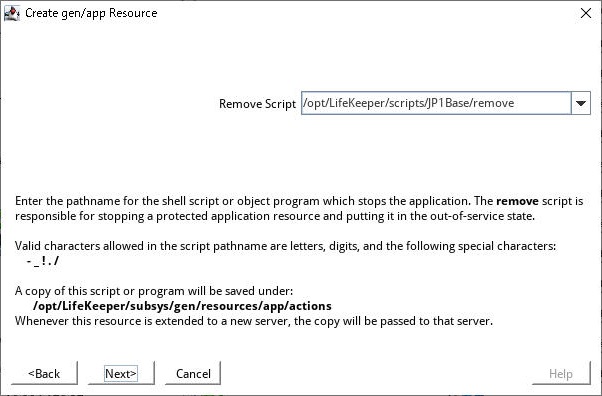Cancel the resource creation wizard
The height and width of the screenshot is (396, 602).
click(x=193, y=373)
